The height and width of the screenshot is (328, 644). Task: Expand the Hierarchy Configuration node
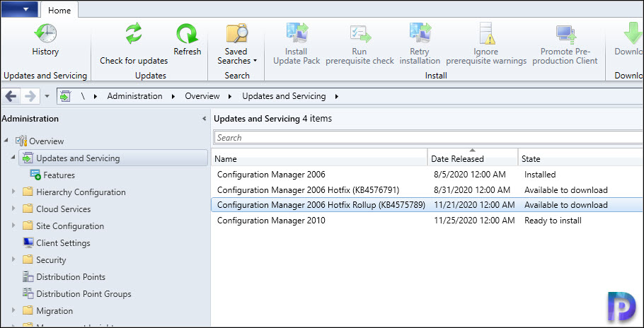(13, 192)
